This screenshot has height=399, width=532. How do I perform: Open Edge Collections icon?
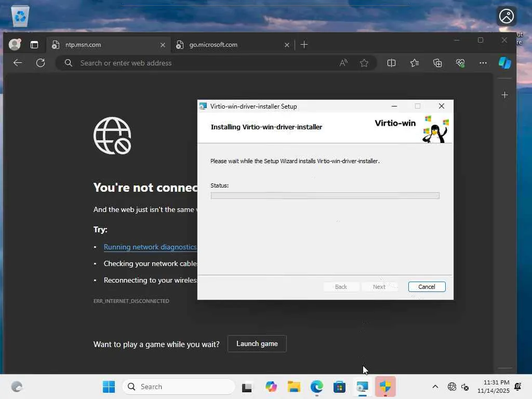pyautogui.click(x=437, y=63)
